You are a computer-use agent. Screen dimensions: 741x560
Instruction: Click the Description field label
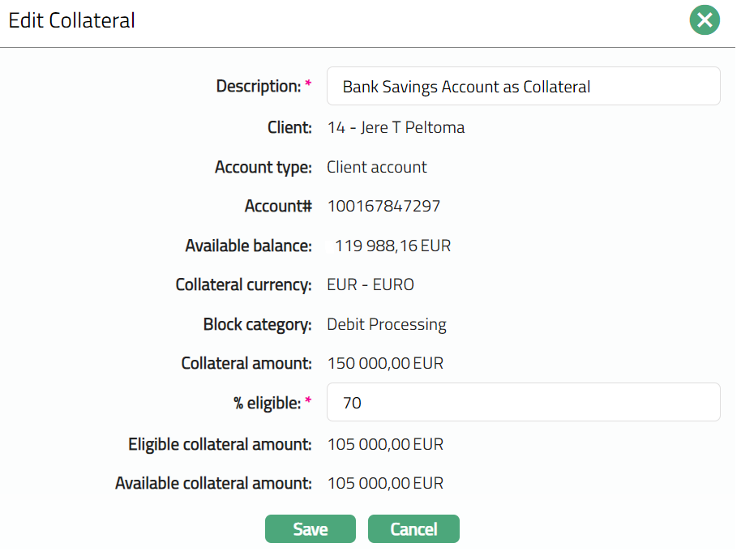[259, 86]
